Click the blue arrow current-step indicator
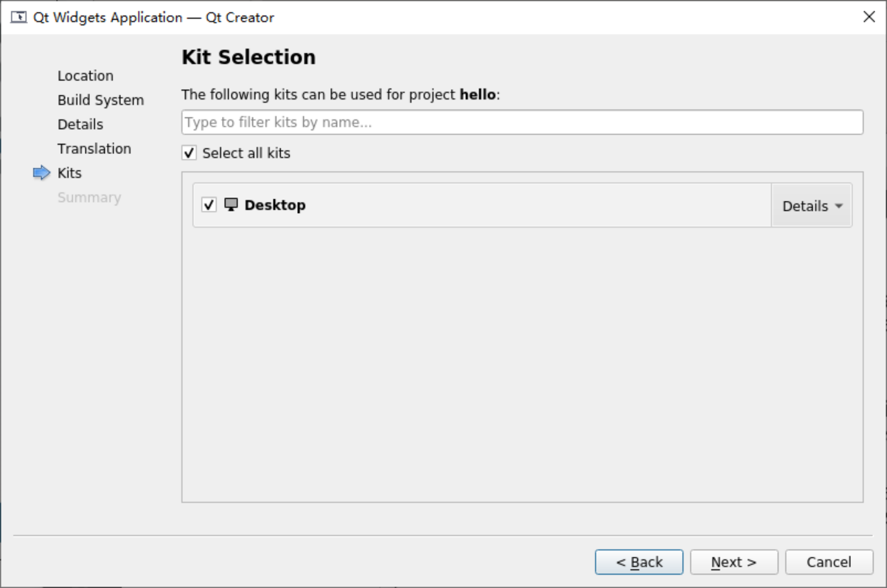Image resolution: width=887 pixels, height=588 pixels. (x=41, y=173)
